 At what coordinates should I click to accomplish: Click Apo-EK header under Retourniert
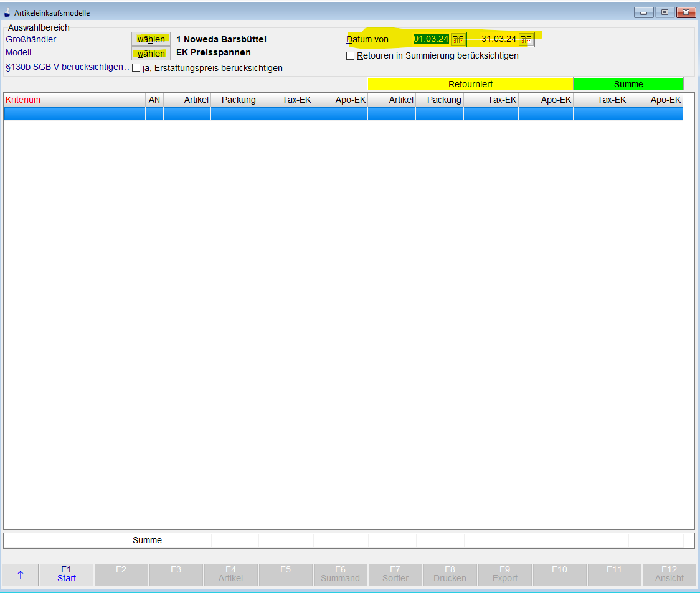[546, 100]
